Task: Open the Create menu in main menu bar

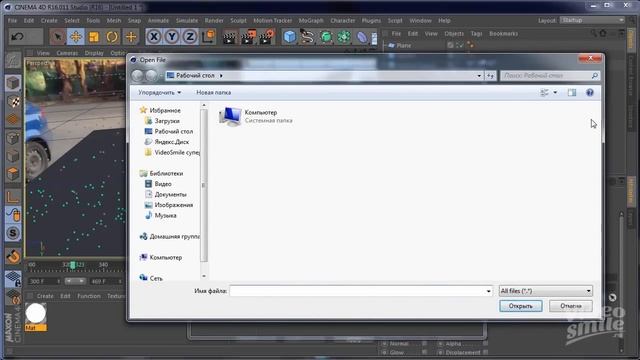Action: pyautogui.click(x=49, y=20)
